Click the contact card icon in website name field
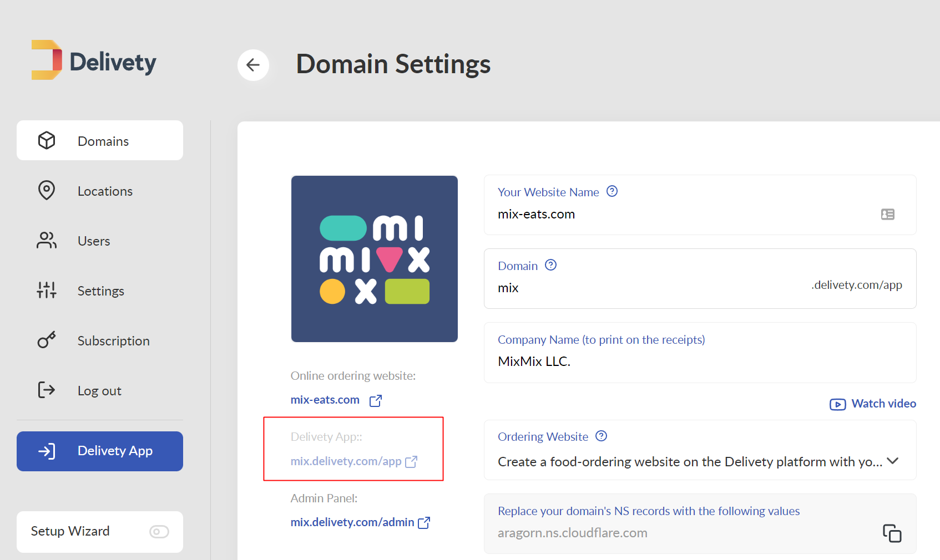The image size is (940, 560). pyautogui.click(x=888, y=214)
